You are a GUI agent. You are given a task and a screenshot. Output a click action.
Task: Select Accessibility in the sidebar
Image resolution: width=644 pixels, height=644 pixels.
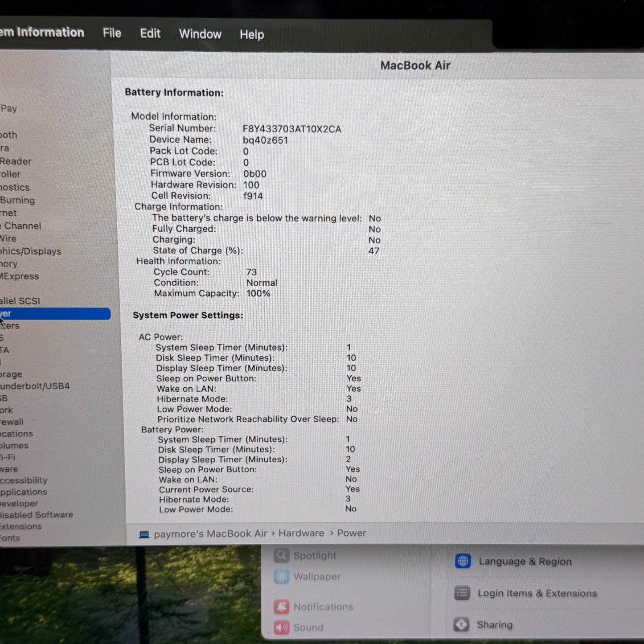click(24, 480)
